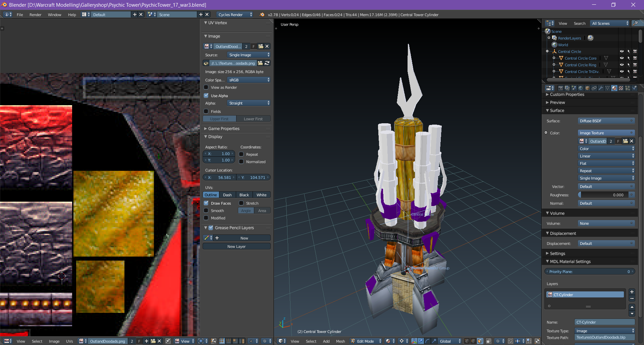The width and height of the screenshot is (644, 345).
Task: Open the Edit Mode dropdown
Action: [366, 341]
